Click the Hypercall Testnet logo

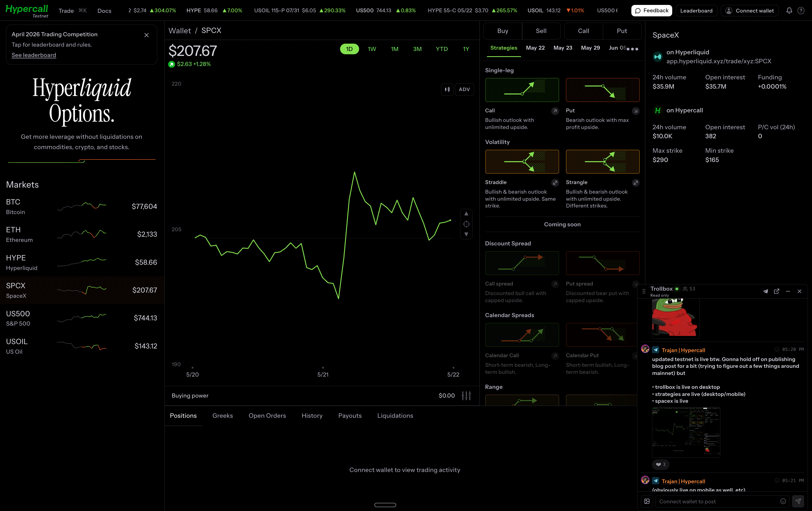tap(27, 11)
